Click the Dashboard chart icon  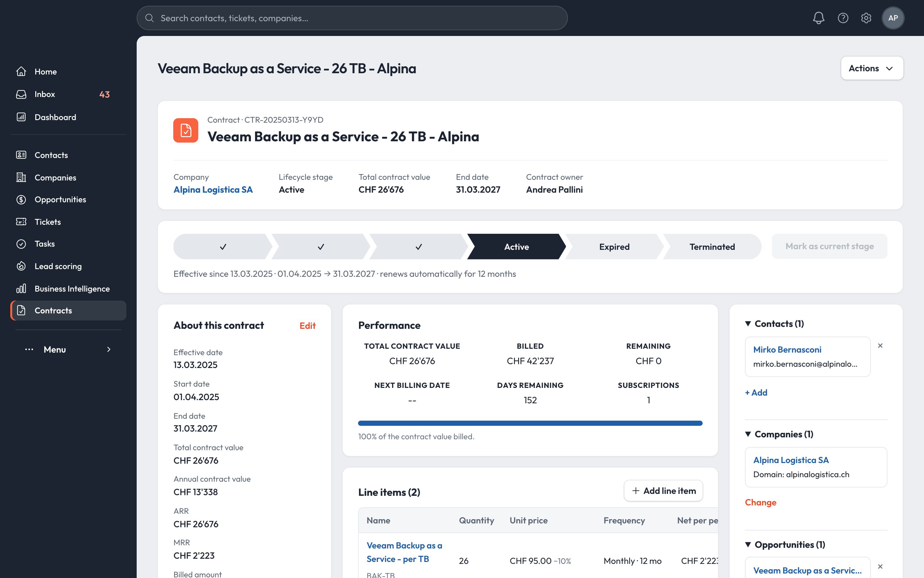click(x=21, y=117)
